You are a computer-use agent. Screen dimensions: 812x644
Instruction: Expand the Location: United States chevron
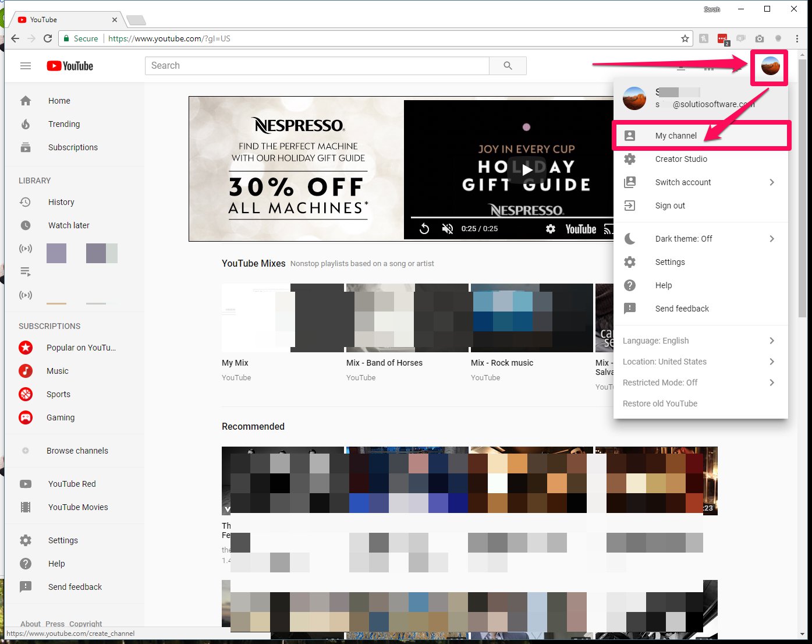coord(772,362)
